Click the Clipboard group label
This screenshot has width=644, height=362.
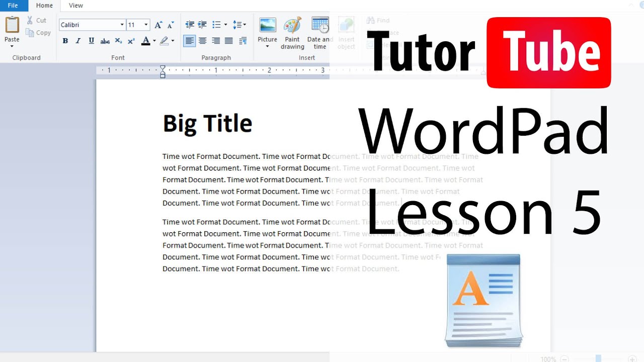[x=27, y=58]
